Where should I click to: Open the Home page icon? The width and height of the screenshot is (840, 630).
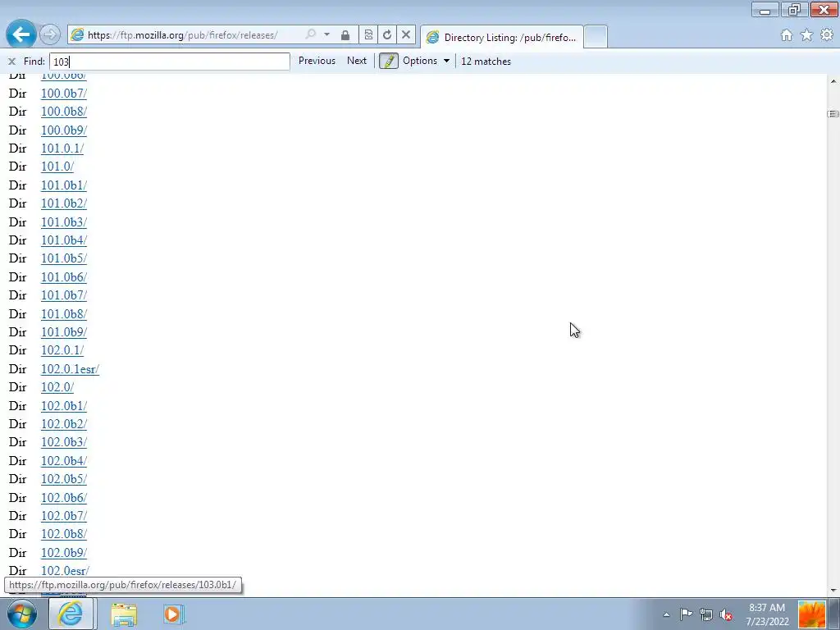pyautogui.click(x=787, y=35)
